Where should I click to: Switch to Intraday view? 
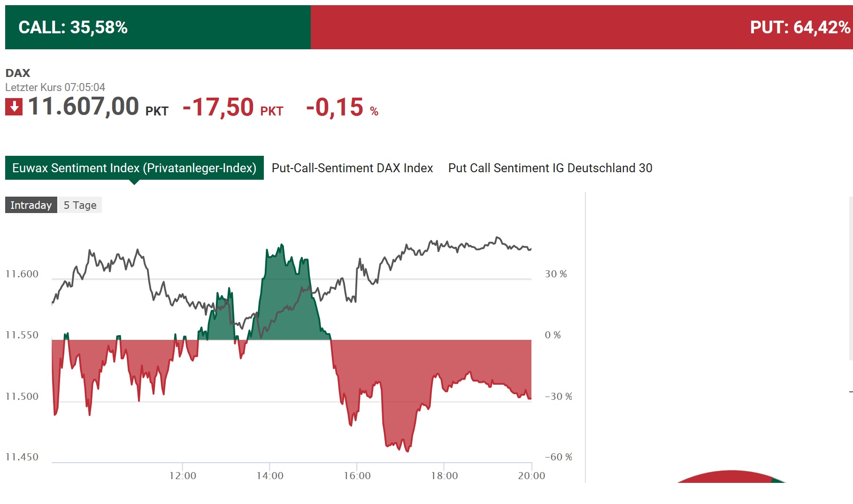coord(30,205)
